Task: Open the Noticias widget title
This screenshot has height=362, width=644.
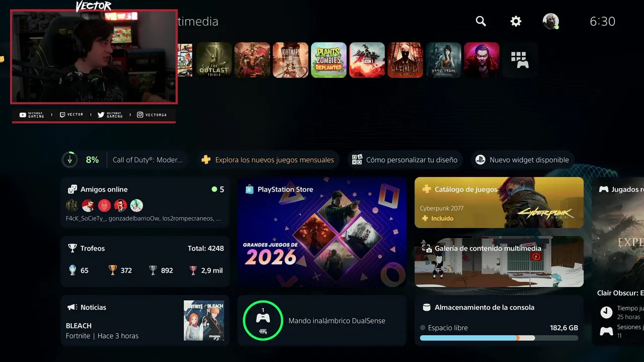Action: pos(93,307)
